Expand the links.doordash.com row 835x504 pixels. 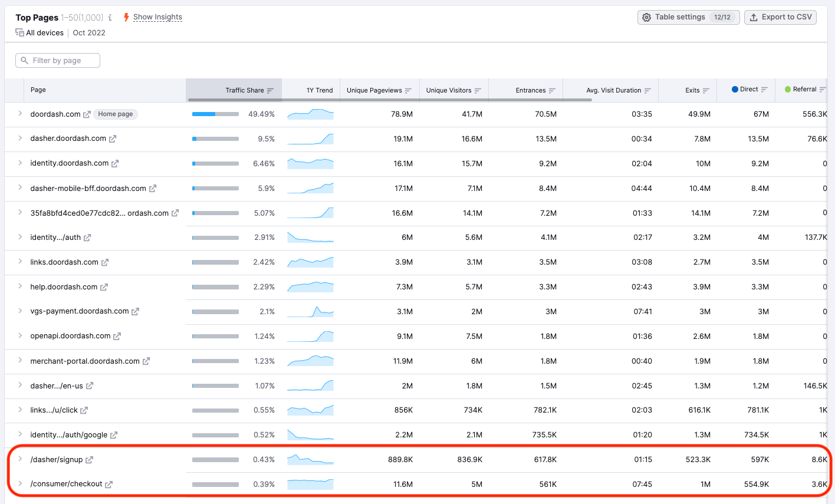(x=19, y=261)
